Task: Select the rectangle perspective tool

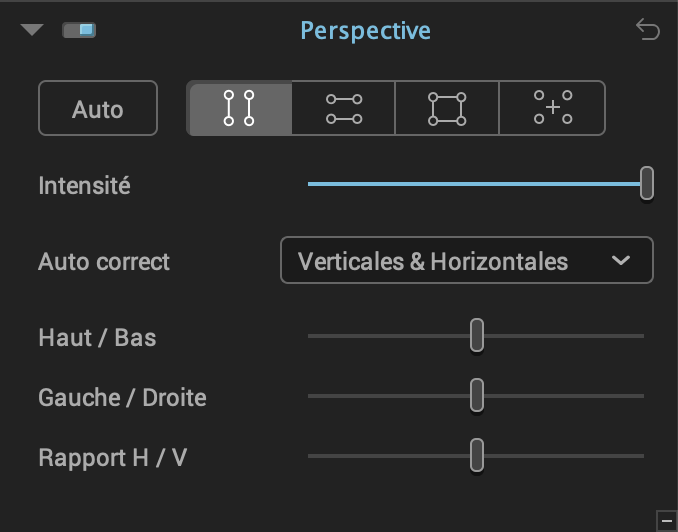Action: point(447,108)
